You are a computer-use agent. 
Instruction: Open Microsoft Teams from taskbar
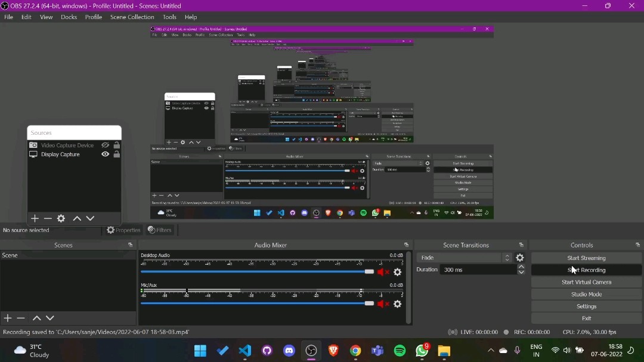tap(377, 351)
